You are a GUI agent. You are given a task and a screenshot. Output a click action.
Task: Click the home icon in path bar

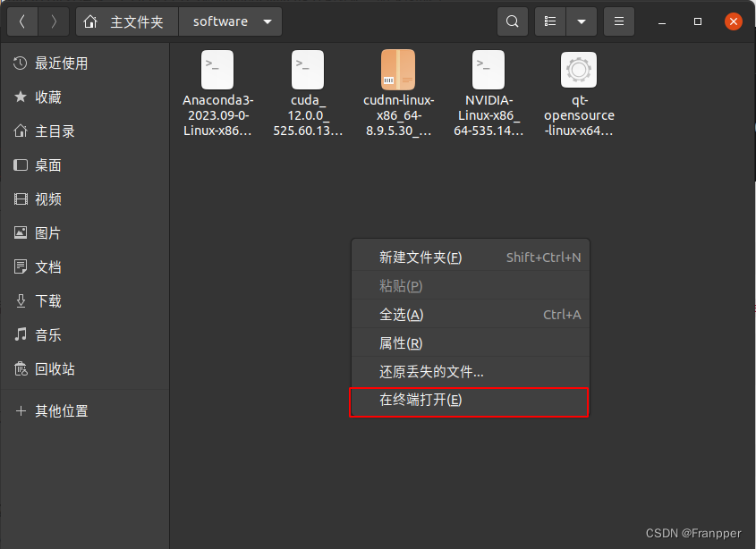pyautogui.click(x=90, y=21)
